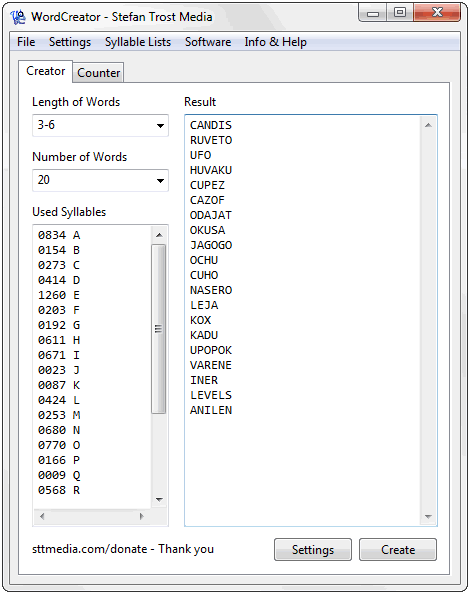Switch to the Counter tab
Image resolution: width=471 pixels, height=594 pixels.
pyautogui.click(x=99, y=72)
